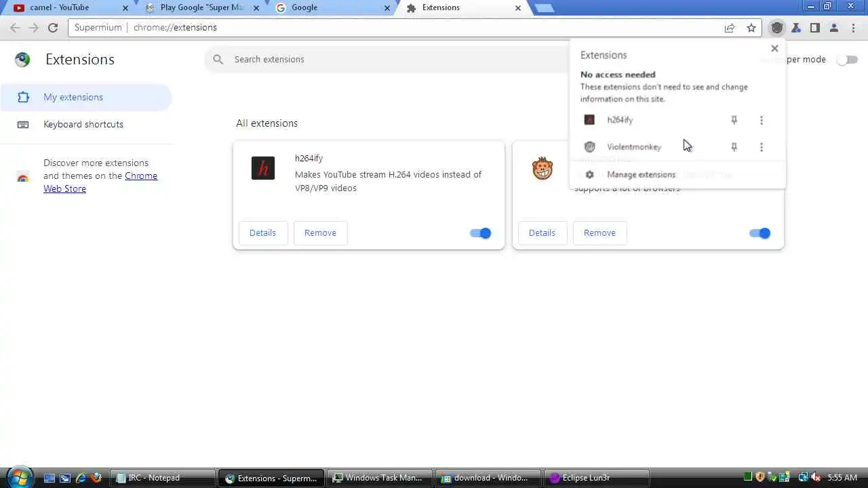Remove the h264ify extension
Image resolution: width=868 pixels, height=488 pixels.
320,232
